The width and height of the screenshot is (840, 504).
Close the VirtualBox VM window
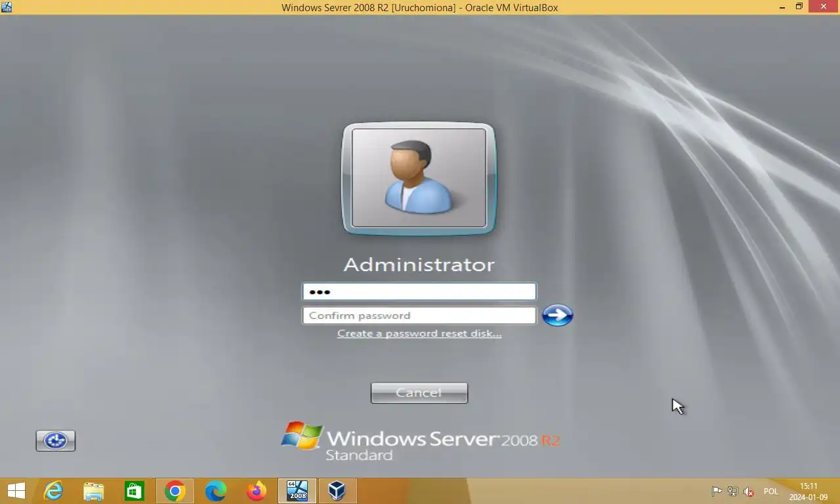tap(824, 7)
